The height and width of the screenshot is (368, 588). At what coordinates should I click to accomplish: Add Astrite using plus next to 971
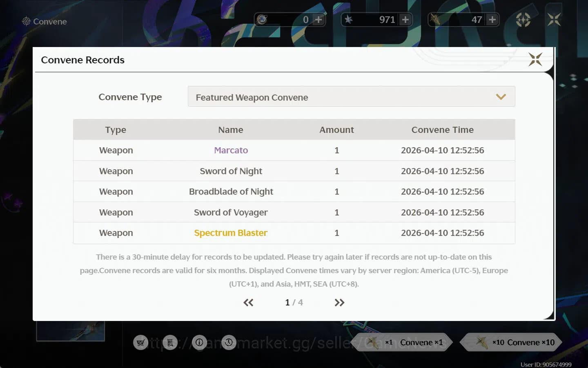pos(405,20)
